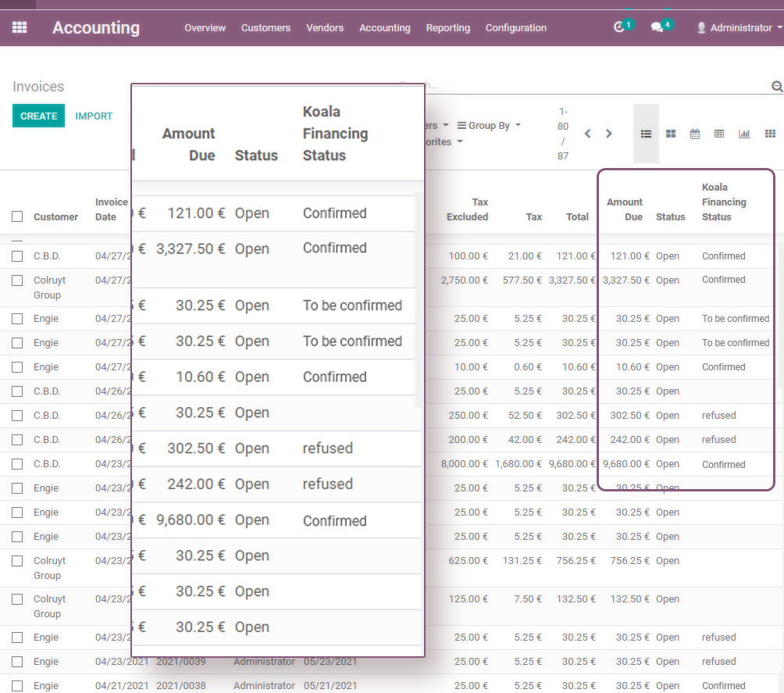Click invoice number 2021/0038
Viewport: 784px width, 693px height.
pyautogui.click(x=181, y=685)
